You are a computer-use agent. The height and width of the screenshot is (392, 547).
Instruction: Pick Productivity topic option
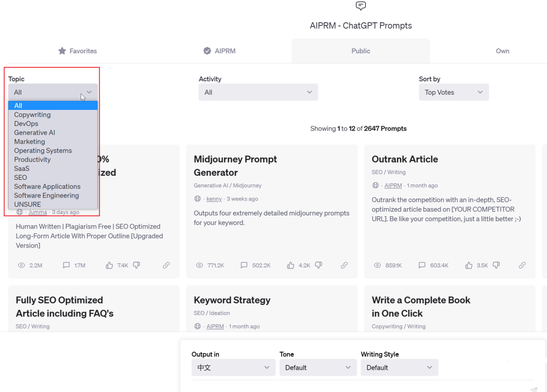coord(53,160)
